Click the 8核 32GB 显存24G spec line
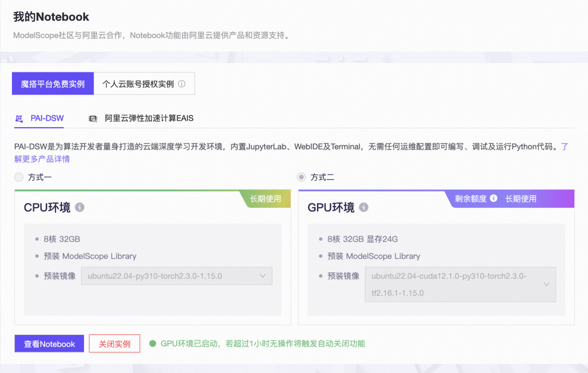The image size is (588, 373). point(362,239)
